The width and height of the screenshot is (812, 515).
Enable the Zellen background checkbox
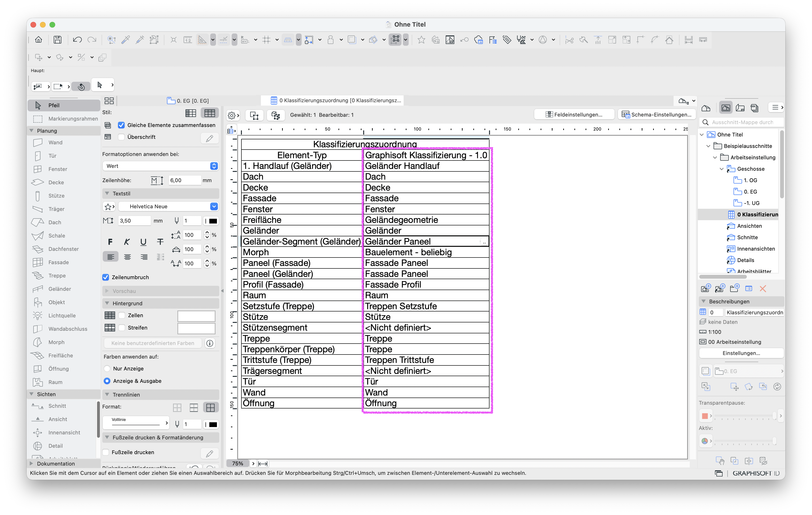122,316
